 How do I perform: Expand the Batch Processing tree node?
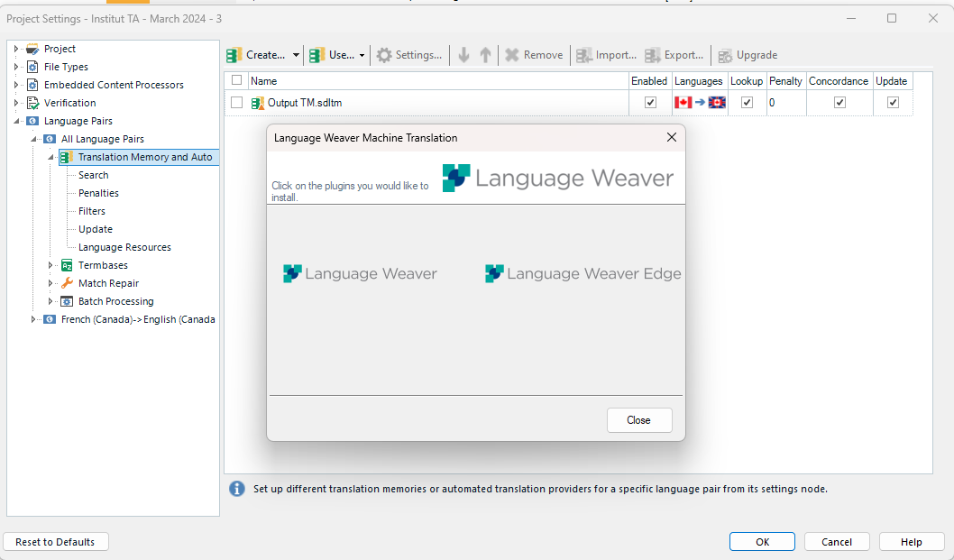tap(50, 301)
